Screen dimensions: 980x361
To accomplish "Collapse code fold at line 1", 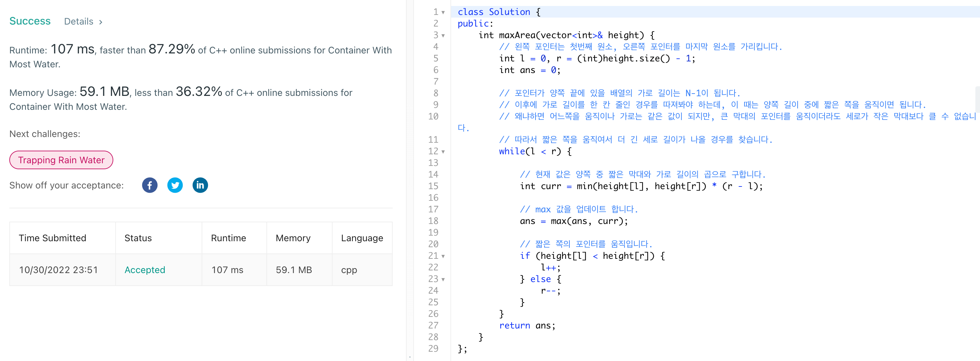I will (443, 12).
